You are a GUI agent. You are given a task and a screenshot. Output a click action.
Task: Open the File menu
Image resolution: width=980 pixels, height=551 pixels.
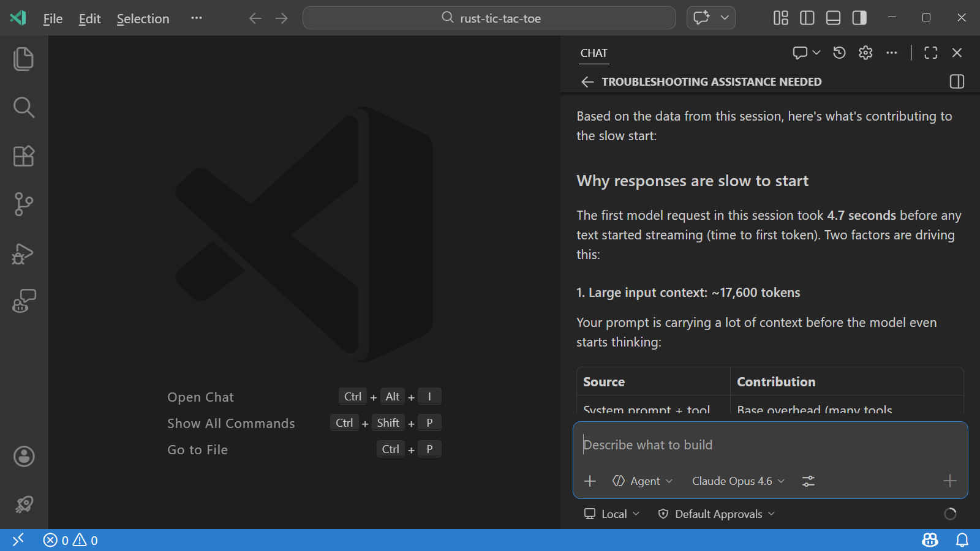(x=52, y=18)
